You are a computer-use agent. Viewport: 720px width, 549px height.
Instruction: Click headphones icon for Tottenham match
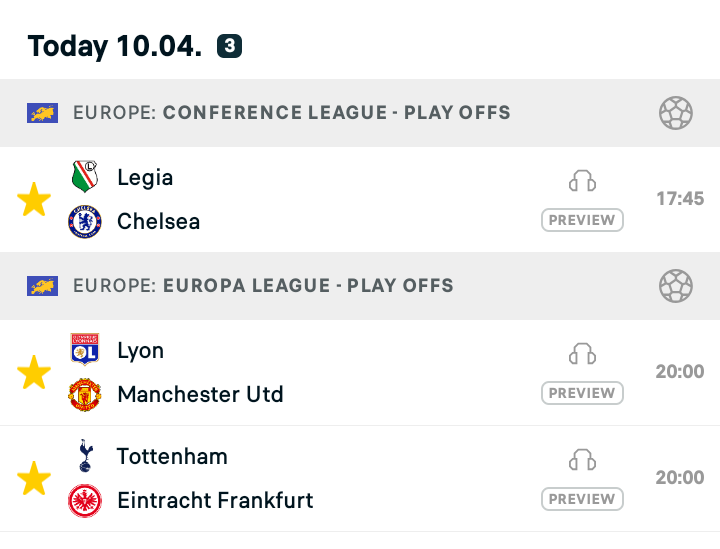pyautogui.click(x=582, y=460)
